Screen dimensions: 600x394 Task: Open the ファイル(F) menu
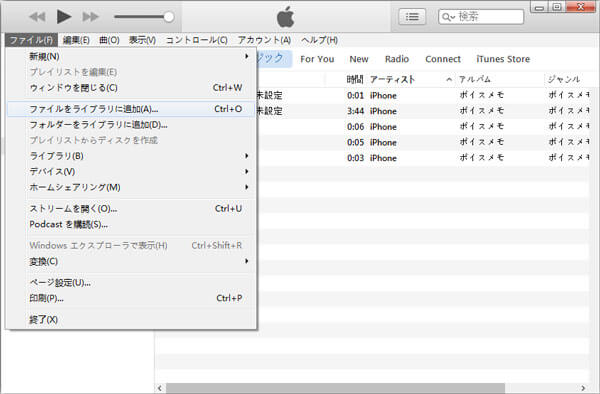[31, 40]
